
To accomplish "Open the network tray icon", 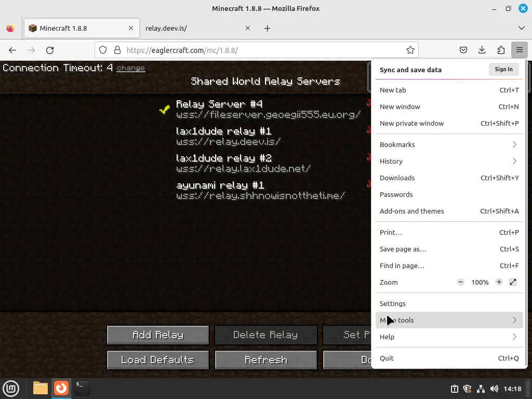I will [481, 389].
